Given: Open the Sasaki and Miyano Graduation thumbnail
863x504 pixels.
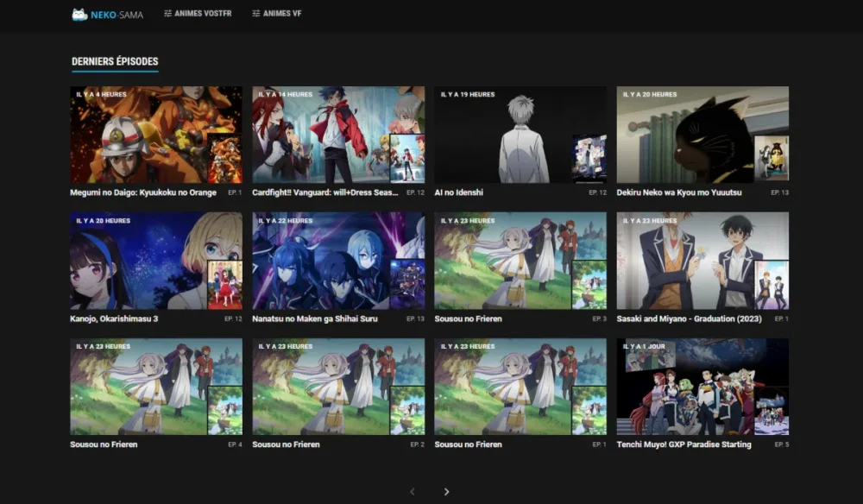Looking at the screenshot, I should click(702, 261).
